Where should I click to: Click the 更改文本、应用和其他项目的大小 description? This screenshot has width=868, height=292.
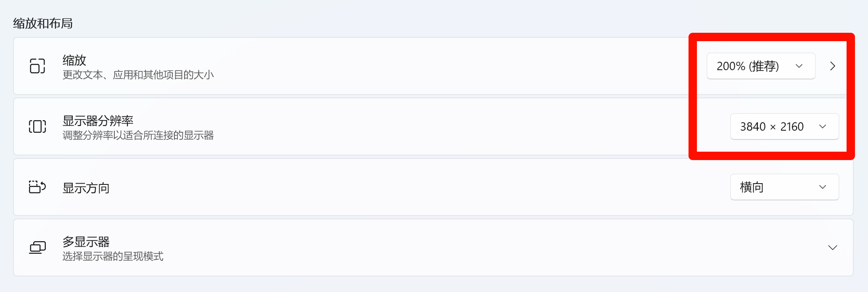(138, 75)
